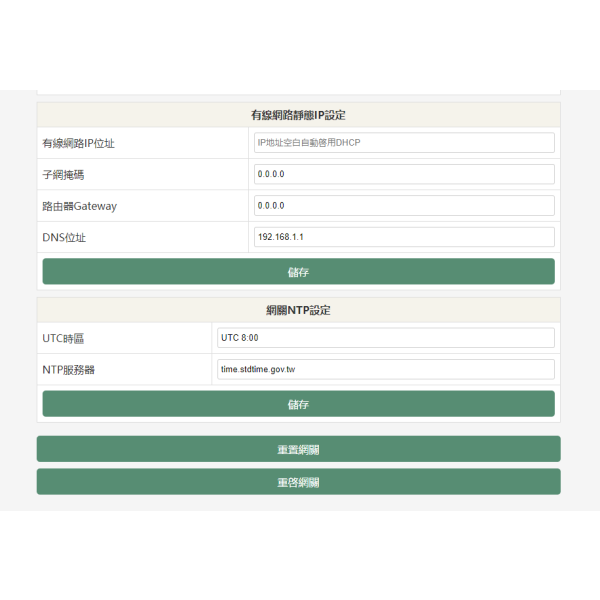Click the NTP服務器 label
Image resolution: width=600 pixels, height=600 pixels.
pos(68,370)
